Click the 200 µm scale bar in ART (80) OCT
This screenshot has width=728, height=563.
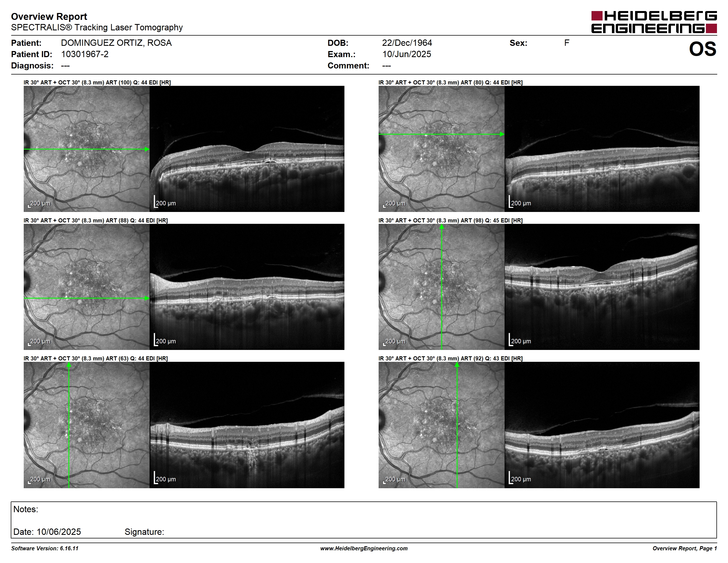[x=520, y=202]
